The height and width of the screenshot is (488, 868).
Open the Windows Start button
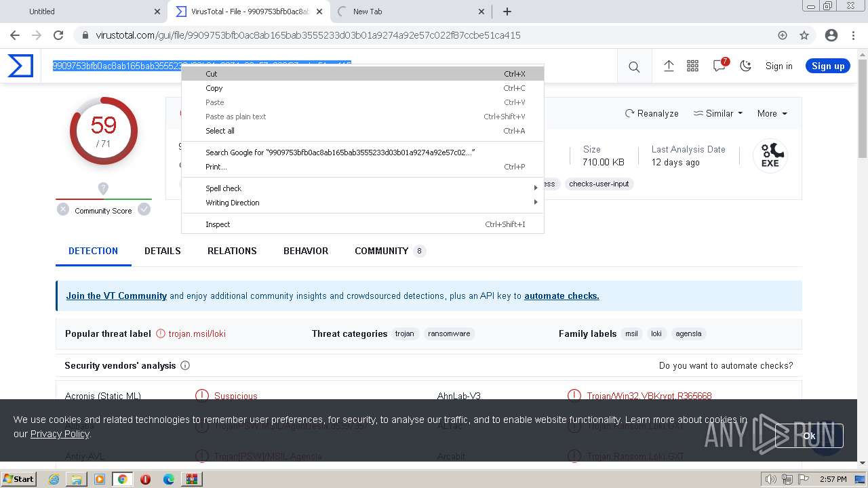[19, 479]
